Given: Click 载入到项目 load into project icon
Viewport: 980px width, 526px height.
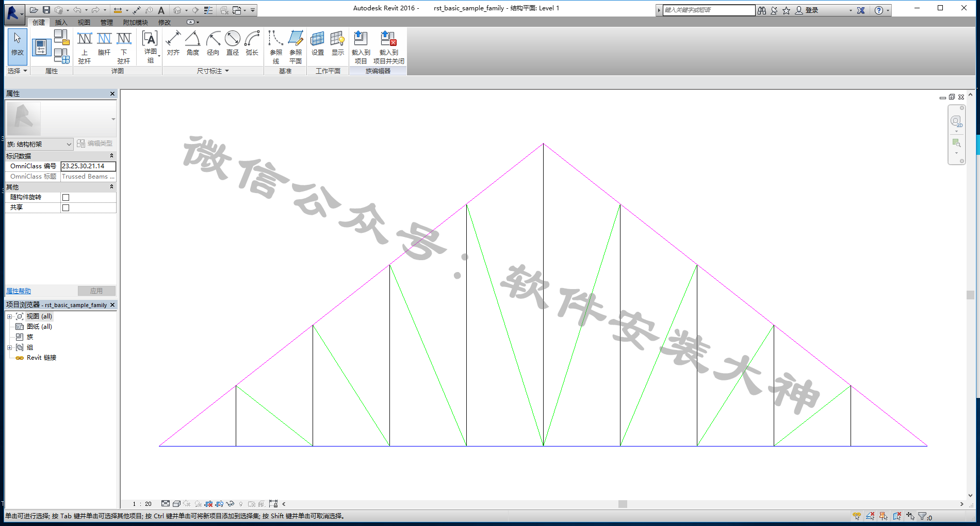Looking at the screenshot, I should (361, 46).
